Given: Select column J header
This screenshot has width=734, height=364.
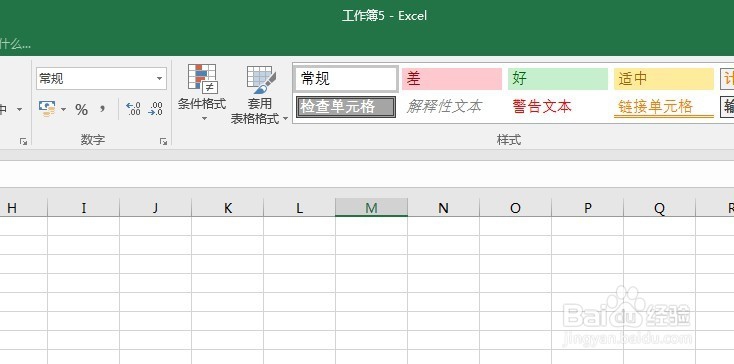Looking at the screenshot, I should [x=155, y=207].
